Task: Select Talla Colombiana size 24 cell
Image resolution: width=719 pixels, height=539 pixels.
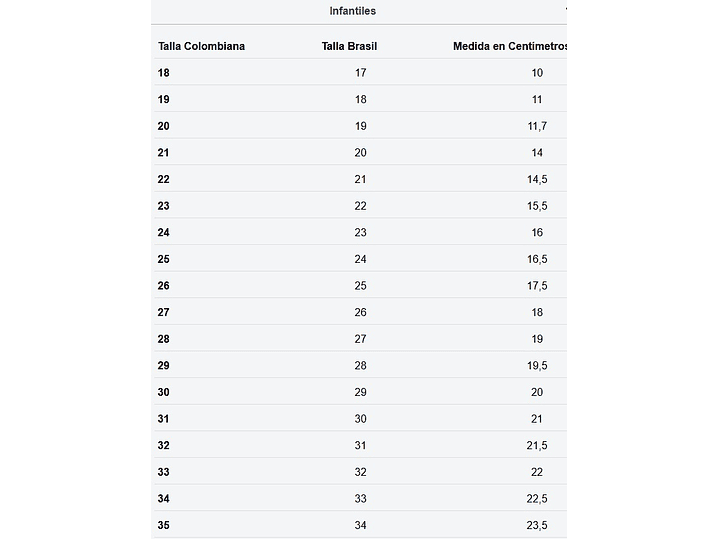Action: point(164,232)
